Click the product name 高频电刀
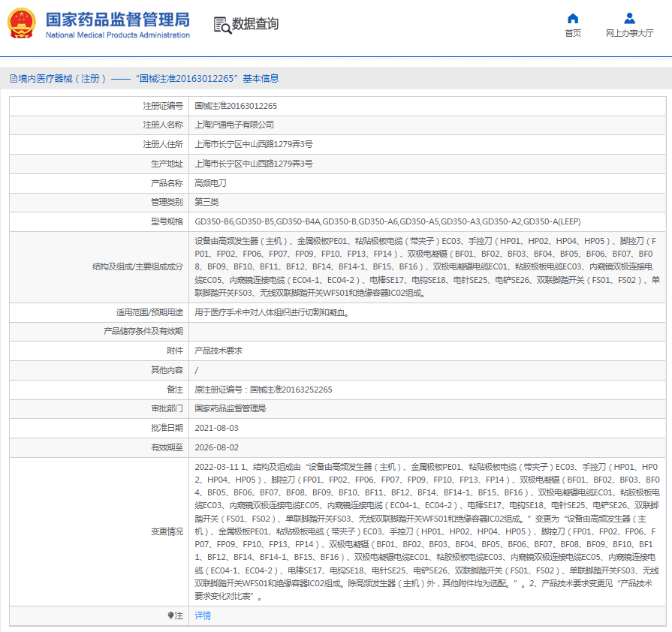 pos(210,183)
